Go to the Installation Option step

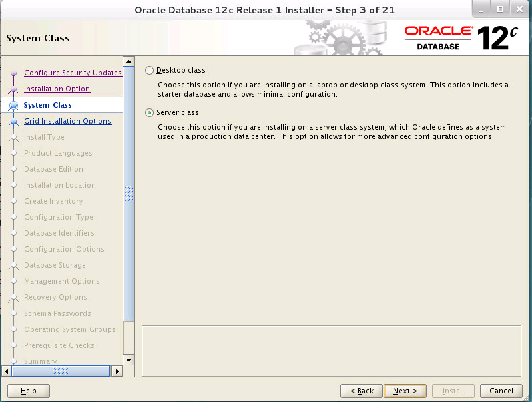pos(57,89)
